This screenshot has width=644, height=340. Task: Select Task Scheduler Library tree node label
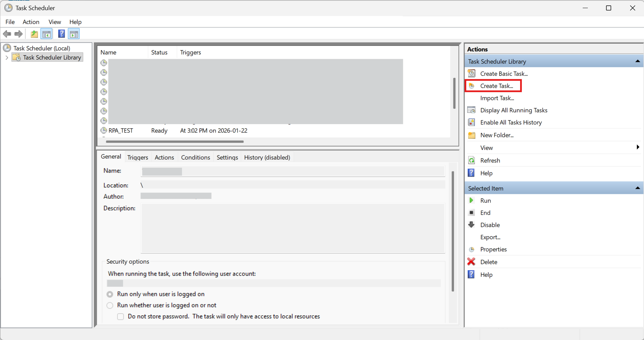pyautogui.click(x=52, y=57)
